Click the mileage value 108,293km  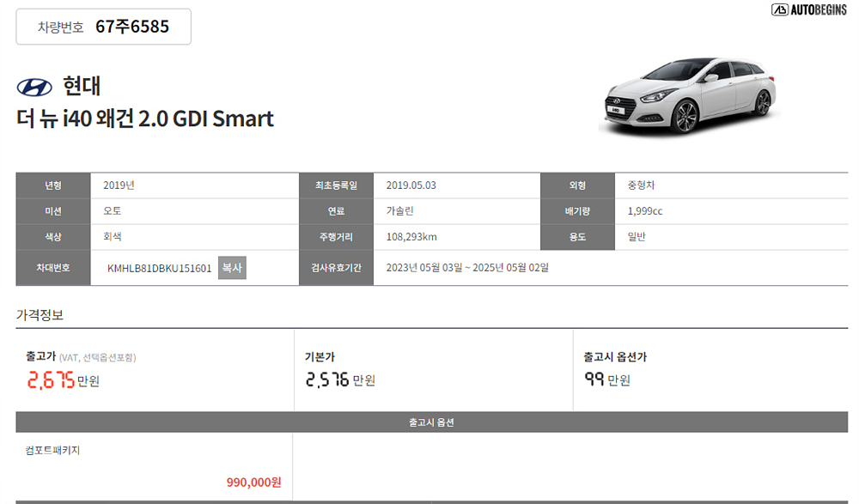coord(411,237)
